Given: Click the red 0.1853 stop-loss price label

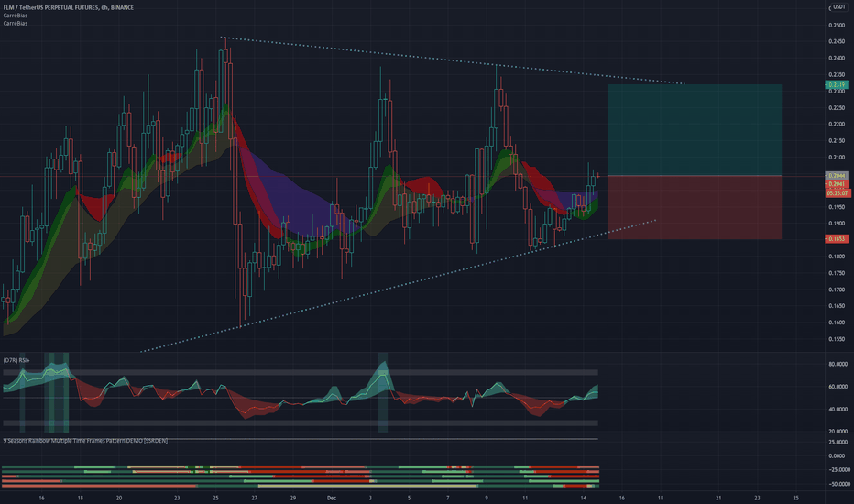Looking at the screenshot, I should tap(836, 239).
